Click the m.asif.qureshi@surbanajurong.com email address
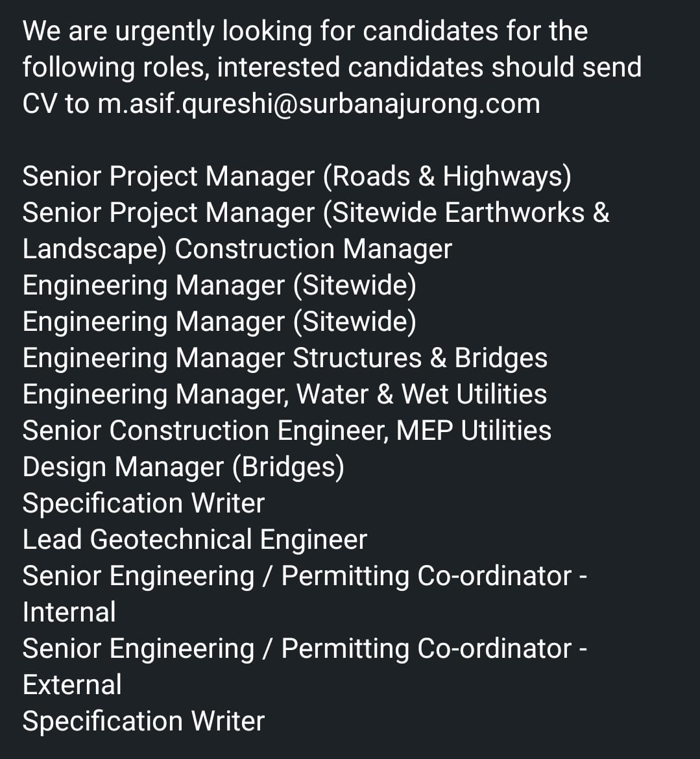700x759 pixels. click(x=319, y=104)
